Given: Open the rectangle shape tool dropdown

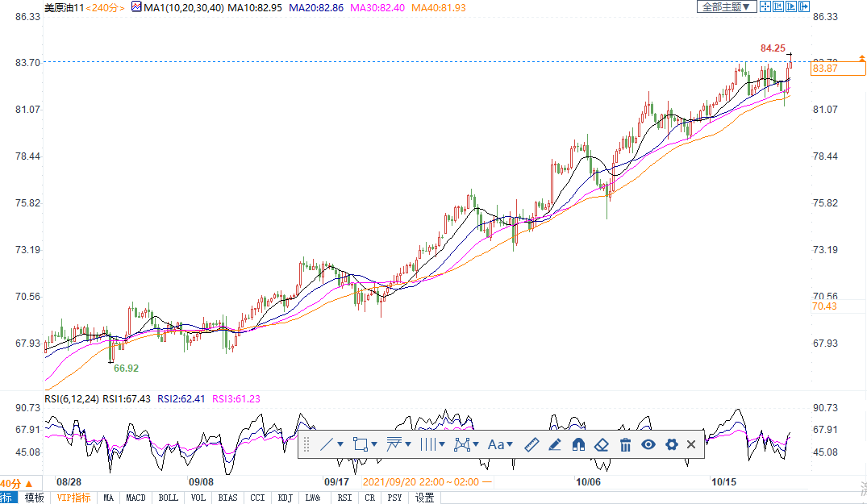Looking at the screenshot, I should tap(374, 444).
